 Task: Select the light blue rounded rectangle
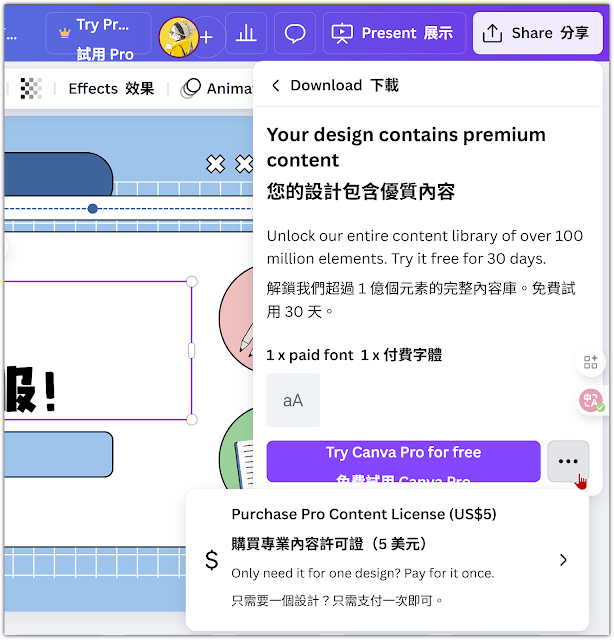point(59,454)
